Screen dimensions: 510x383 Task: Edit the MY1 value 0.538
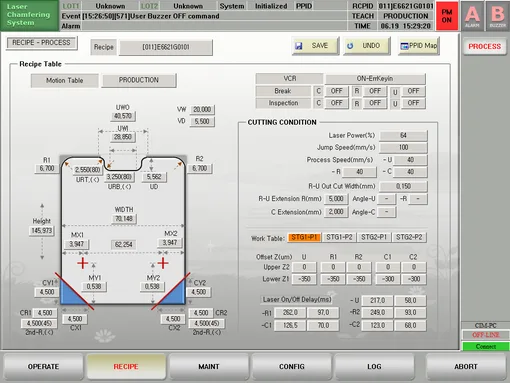94,287
